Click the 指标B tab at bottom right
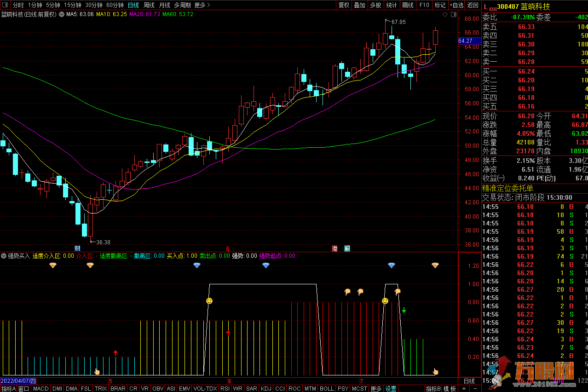The image size is (588, 392). coord(433,389)
